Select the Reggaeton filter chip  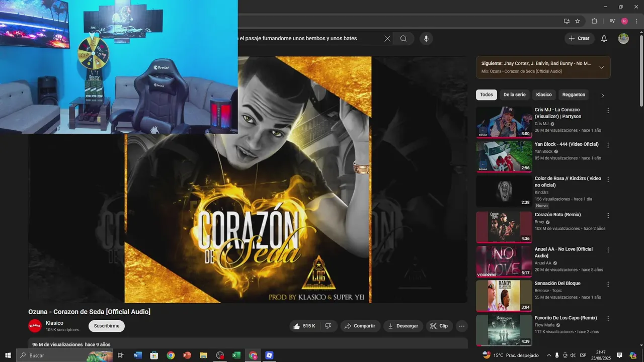[x=574, y=95]
